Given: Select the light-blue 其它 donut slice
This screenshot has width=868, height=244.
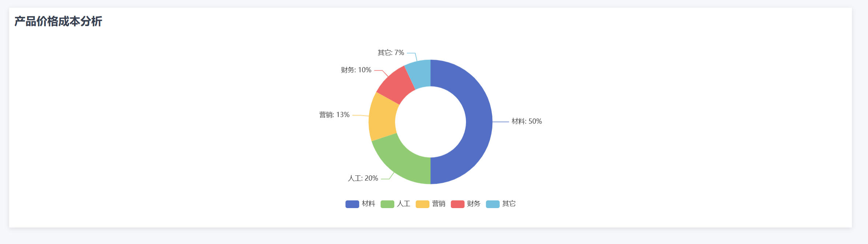Looking at the screenshot, I should [x=420, y=74].
